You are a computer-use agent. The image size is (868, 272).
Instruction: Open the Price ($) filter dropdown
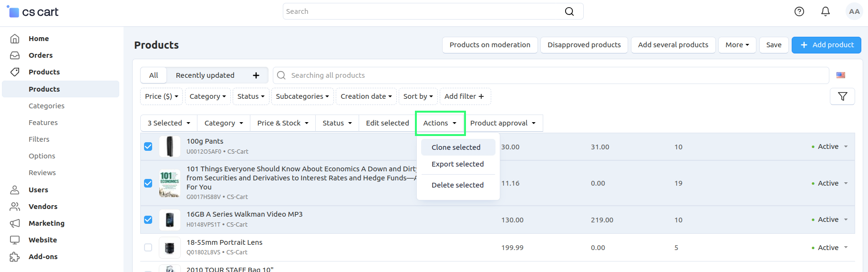[162, 96]
